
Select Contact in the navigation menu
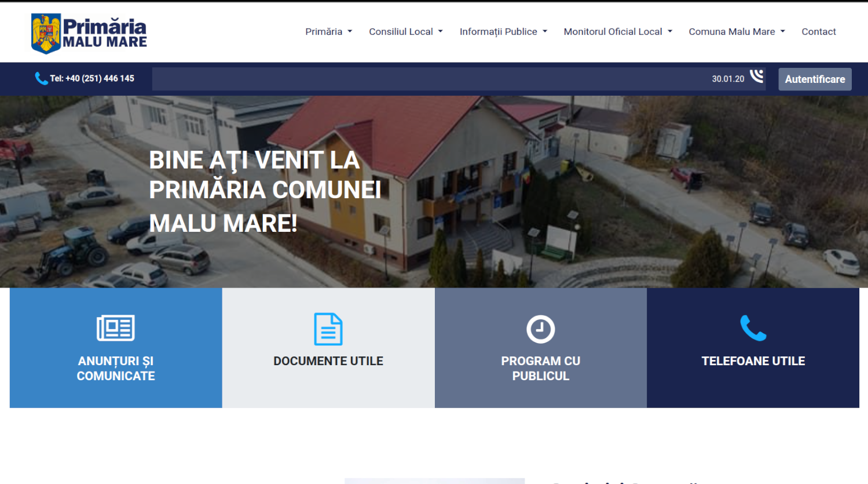click(818, 32)
